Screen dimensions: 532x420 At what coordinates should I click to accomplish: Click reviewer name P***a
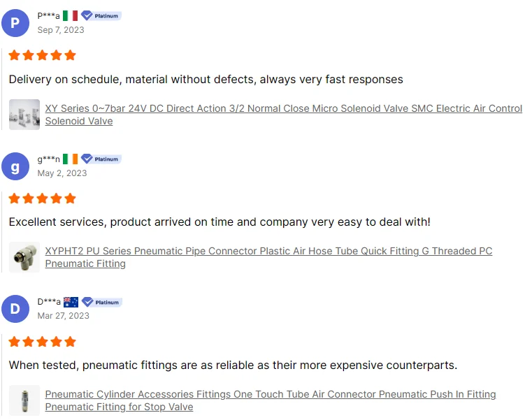(48, 16)
